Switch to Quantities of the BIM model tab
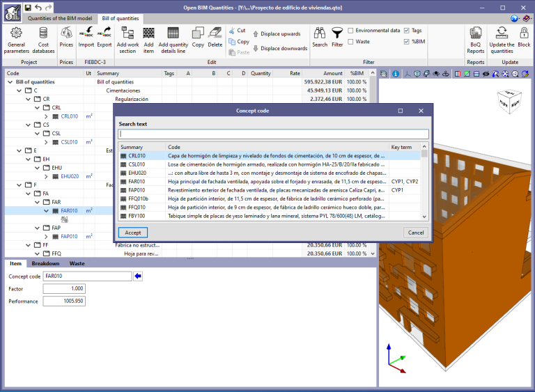 61,18
